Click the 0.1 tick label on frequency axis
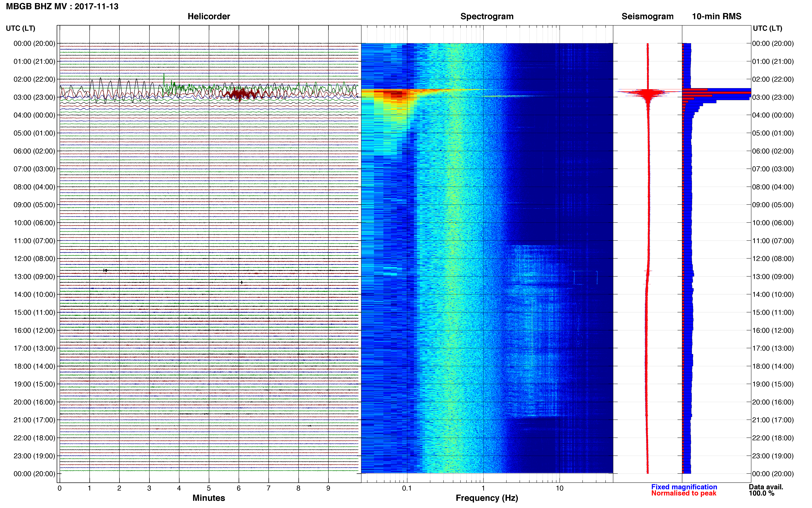The width and height of the screenshot is (812, 508). [x=407, y=488]
